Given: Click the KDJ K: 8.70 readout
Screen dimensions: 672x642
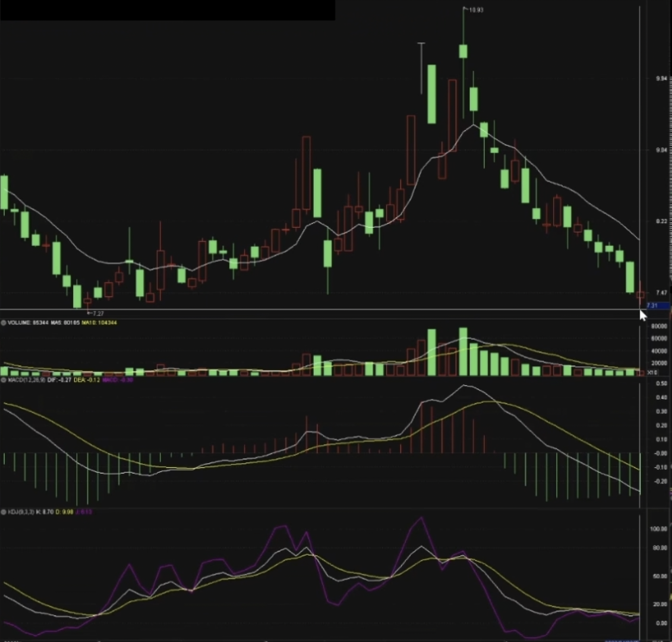Looking at the screenshot, I should pyautogui.click(x=45, y=512).
